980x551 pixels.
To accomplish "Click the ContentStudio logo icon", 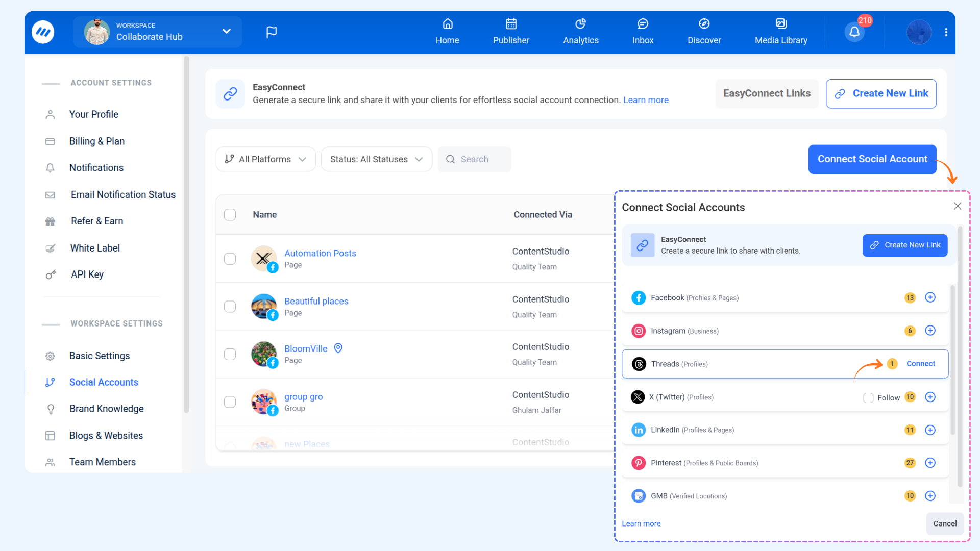I will point(43,32).
